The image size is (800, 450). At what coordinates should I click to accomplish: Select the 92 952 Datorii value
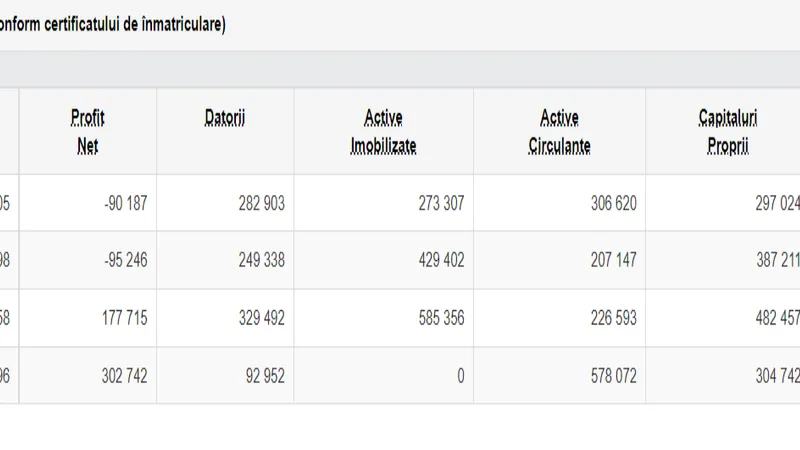point(265,376)
